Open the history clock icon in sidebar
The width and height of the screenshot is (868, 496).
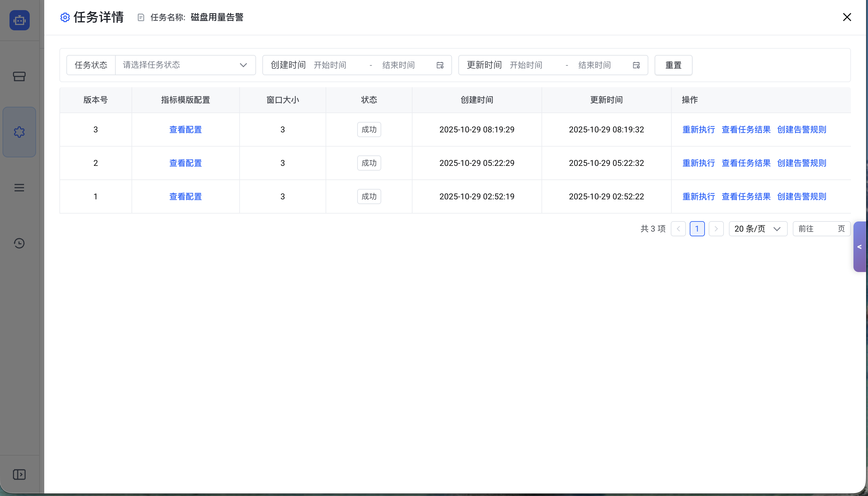(x=19, y=243)
